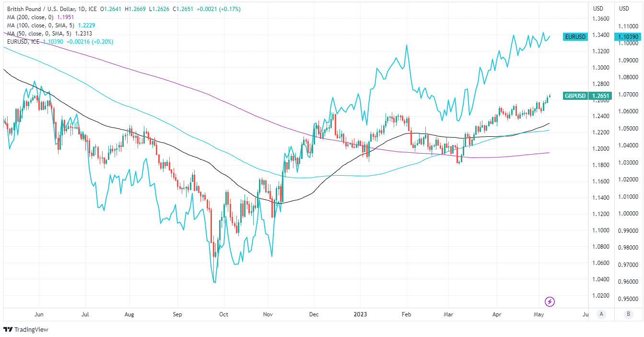This screenshot has width=644, height=337.
Task: Click the 1.10390 EURUSD last price value
Action: pyautogui.click(x=628, y=37)
